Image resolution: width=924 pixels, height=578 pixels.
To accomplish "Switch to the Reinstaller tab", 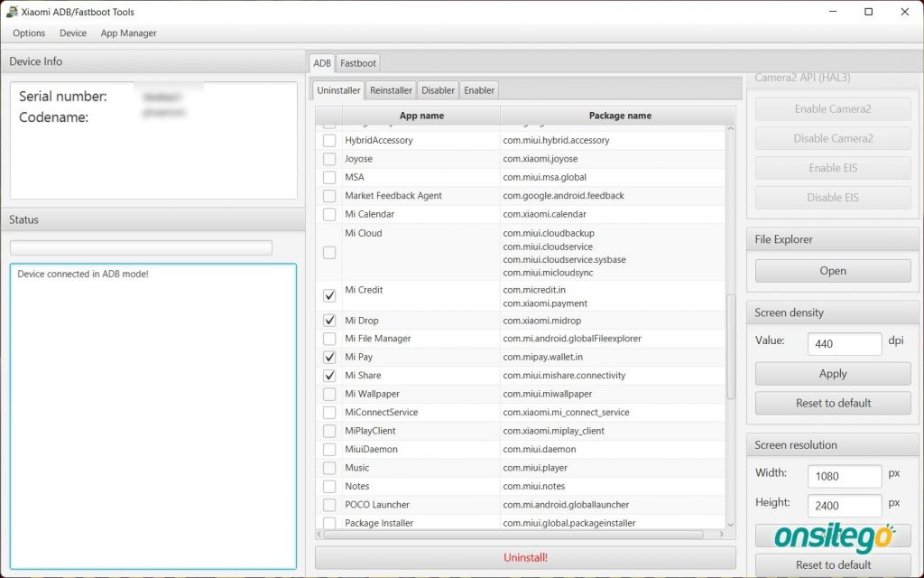I will [x=391, y=90].
